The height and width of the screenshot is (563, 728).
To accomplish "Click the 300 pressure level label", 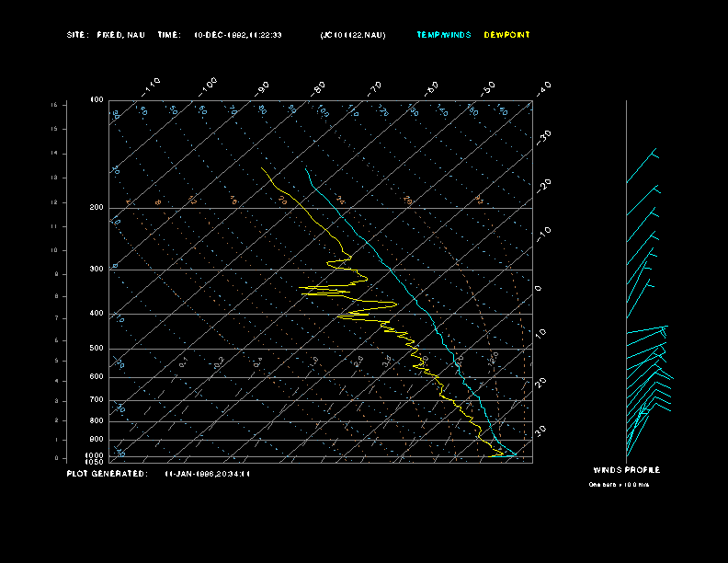I will click(x=97, y=270).
